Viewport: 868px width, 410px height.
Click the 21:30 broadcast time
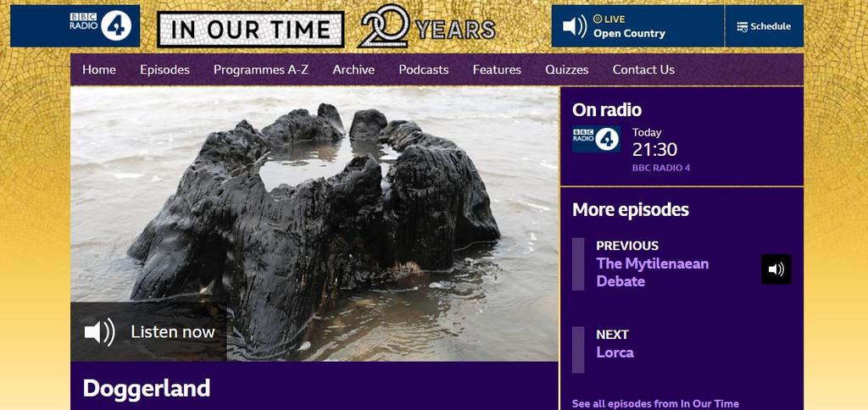[654, 150]
